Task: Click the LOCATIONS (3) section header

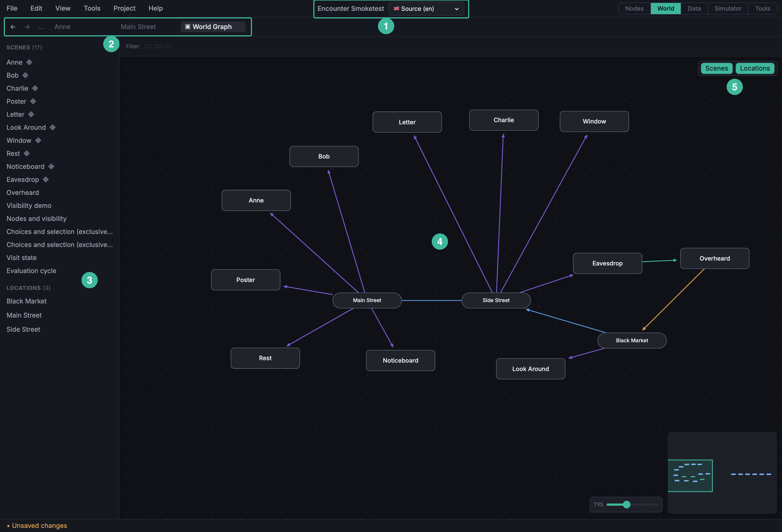Action: [29, 288]
